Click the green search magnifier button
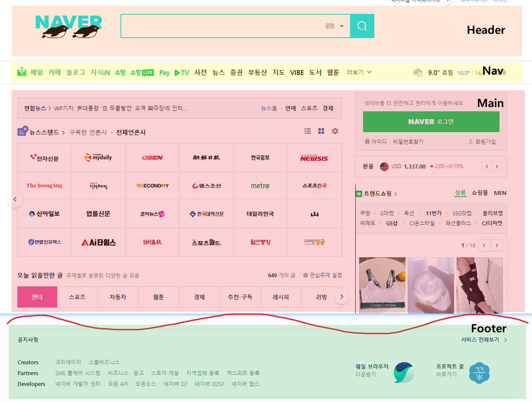Viewport: 532px width, 402px height. coord(362,26)
